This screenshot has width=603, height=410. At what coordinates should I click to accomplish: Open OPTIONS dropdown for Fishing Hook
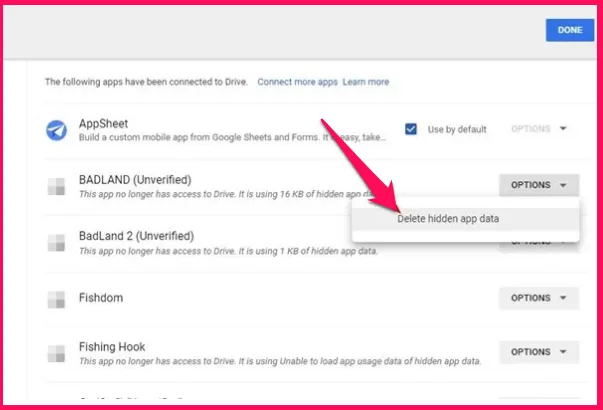pos(539,352)
